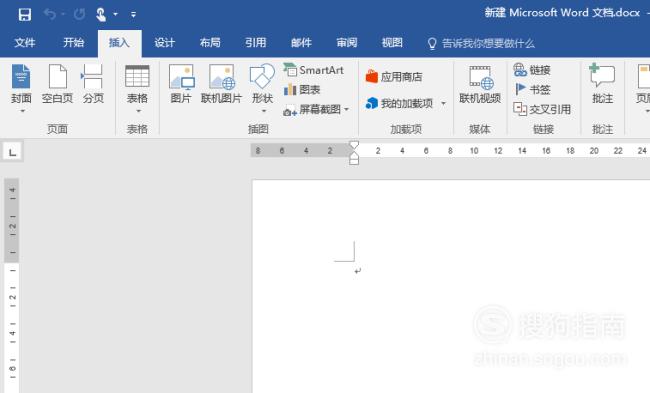Open the 形状 shapes gallery

[262, 83]
